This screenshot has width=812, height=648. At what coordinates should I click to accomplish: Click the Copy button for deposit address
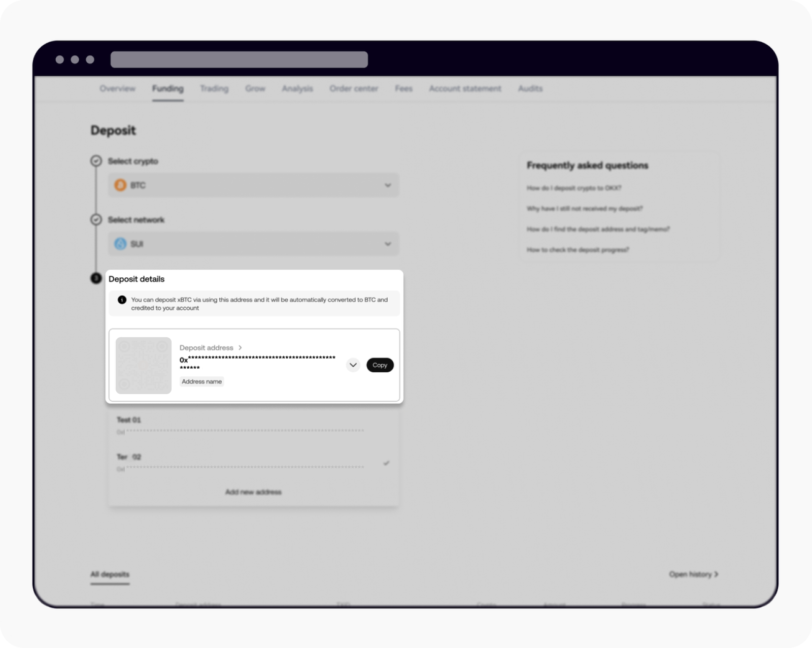(380, 365)
